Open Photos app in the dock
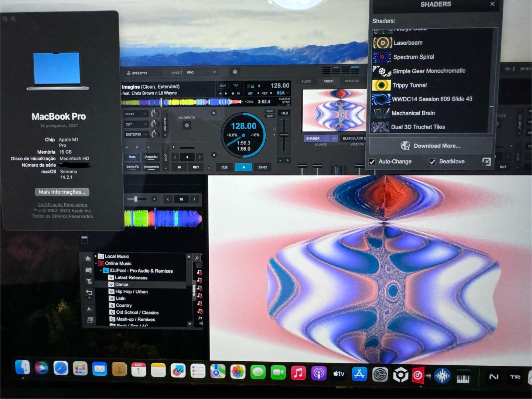 (x=238, y=371)
